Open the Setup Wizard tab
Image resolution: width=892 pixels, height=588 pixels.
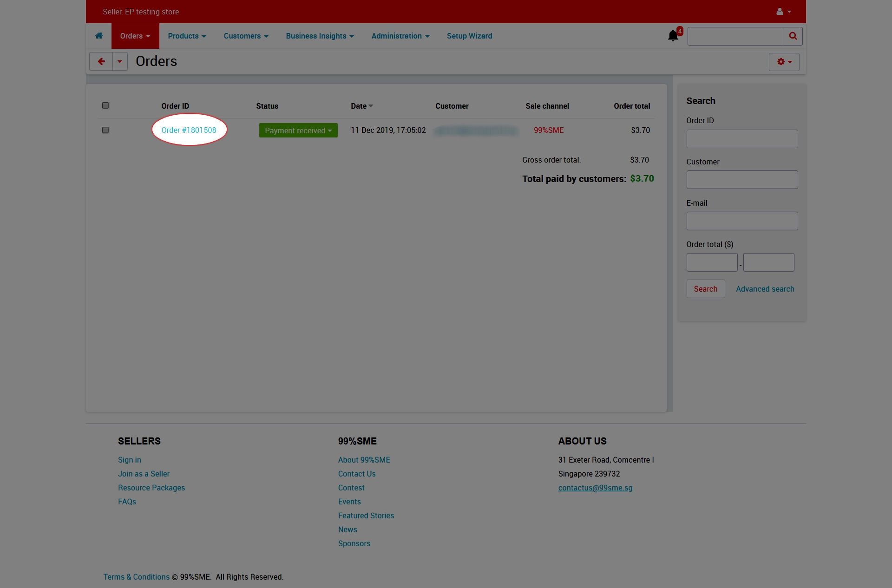pos(469,36)
